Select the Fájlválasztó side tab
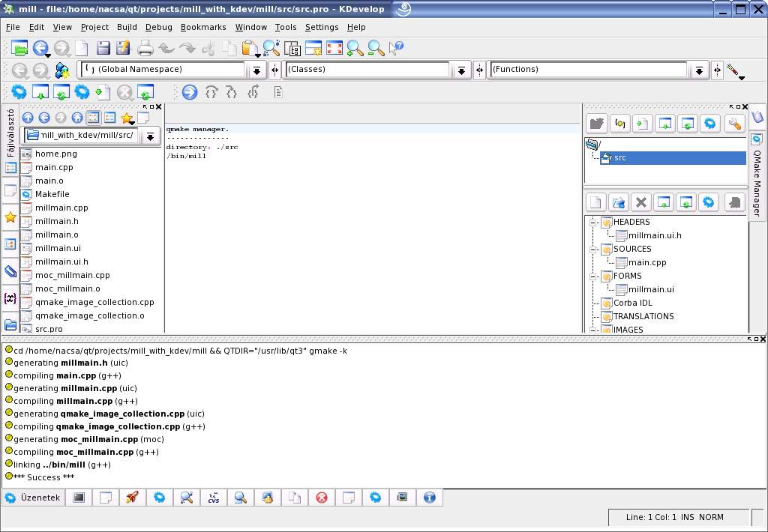 (10, 142)
